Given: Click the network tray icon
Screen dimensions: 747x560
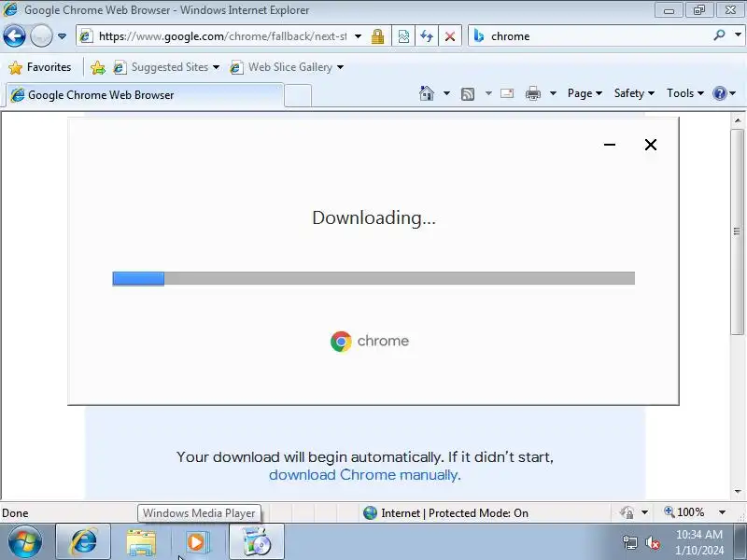Looking at the screenshot, I should (629, 542).
